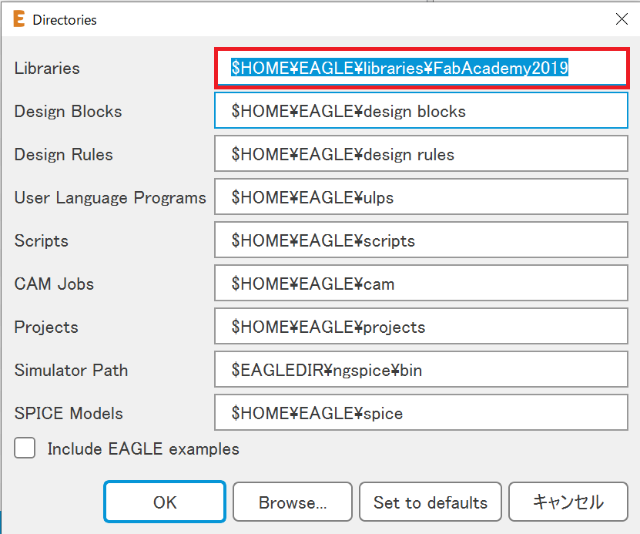Click the EAGLE app icon in title bar

(x=17, y=19)
